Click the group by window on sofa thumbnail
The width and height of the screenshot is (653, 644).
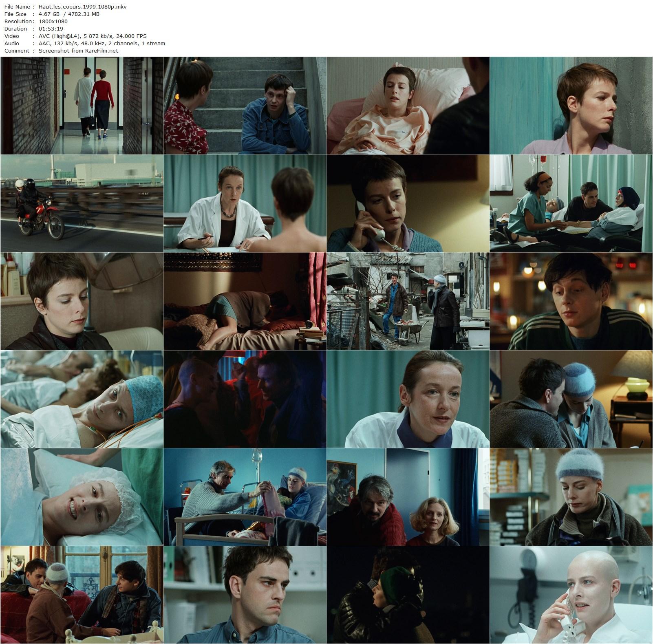[82, 595]
